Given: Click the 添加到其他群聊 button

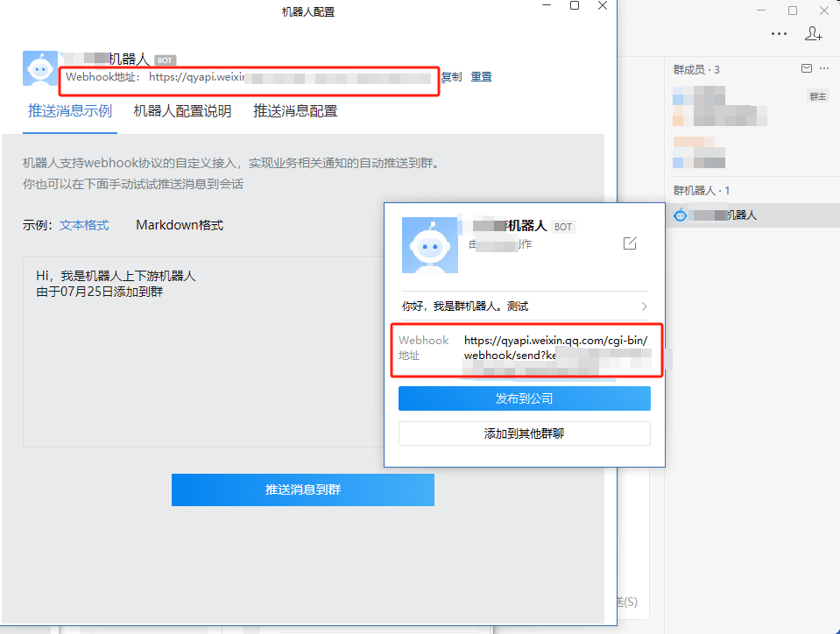Looking at the screenshot, I should tap(525, 433).
